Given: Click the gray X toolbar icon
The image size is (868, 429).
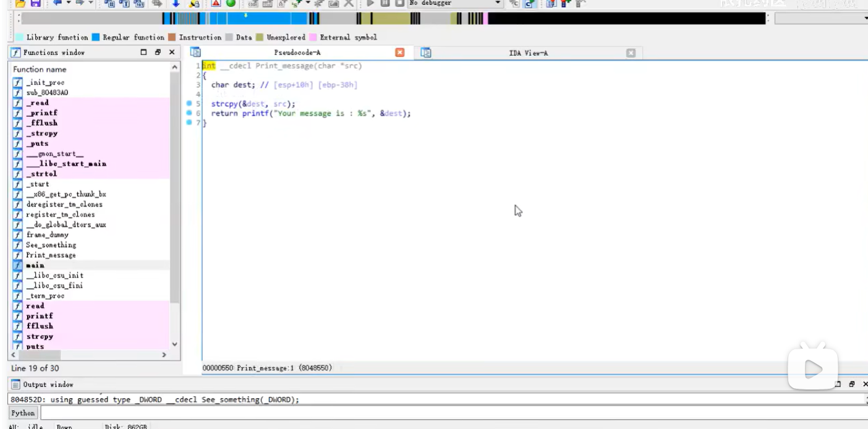Looking at the screenshot, I should click(349, 3).
